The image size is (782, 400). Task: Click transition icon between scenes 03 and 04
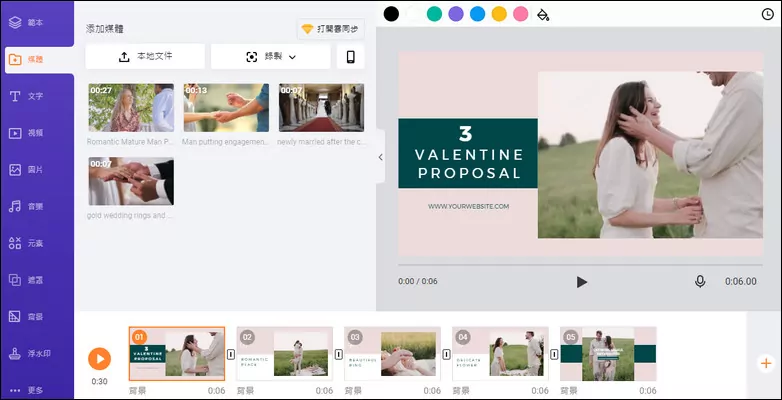(x=446, y=354)
